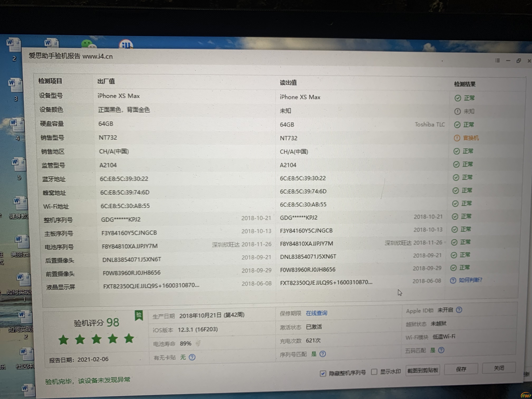Click the 出厂值 column header
Screen dimensions: 532x399
tap(106, 81)
